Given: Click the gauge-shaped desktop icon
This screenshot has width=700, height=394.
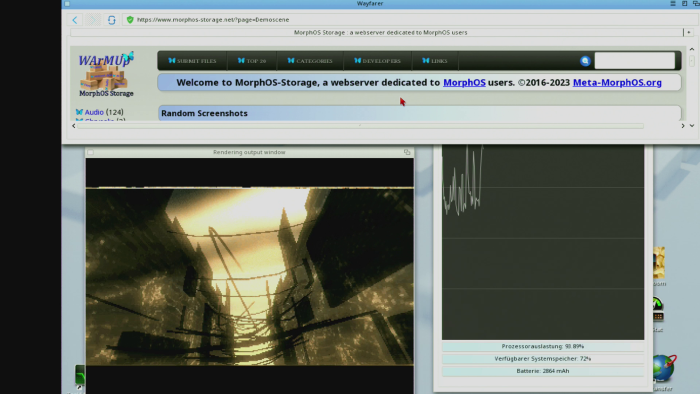Looking at the screenshot, I should 658,310.
